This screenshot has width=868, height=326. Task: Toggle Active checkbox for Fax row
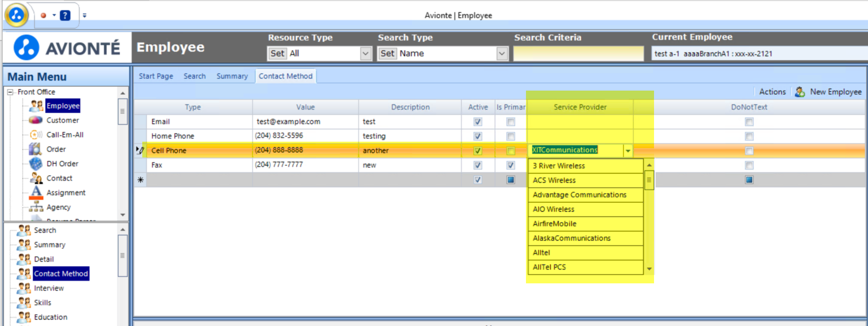[x=477, y=165]
